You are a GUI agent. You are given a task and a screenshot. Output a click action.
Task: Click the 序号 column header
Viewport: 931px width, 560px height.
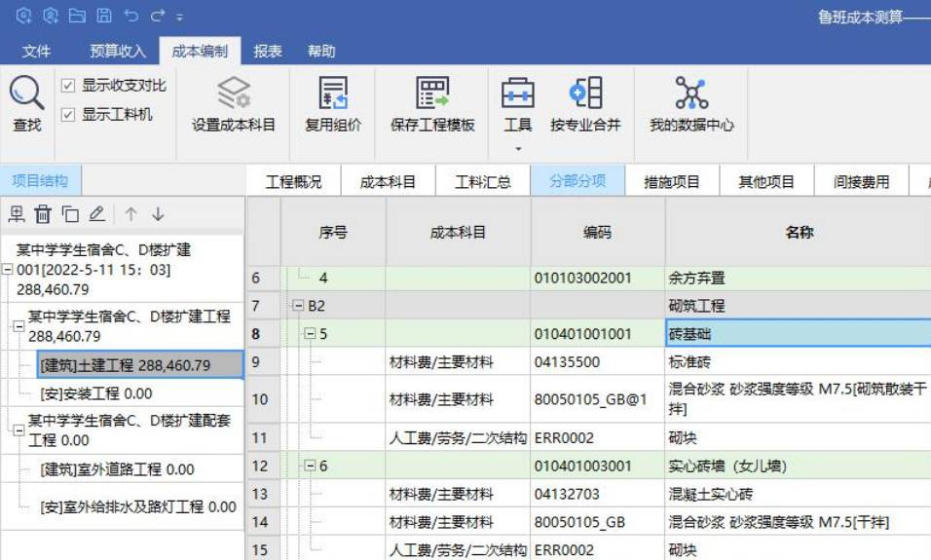[333, 232]
